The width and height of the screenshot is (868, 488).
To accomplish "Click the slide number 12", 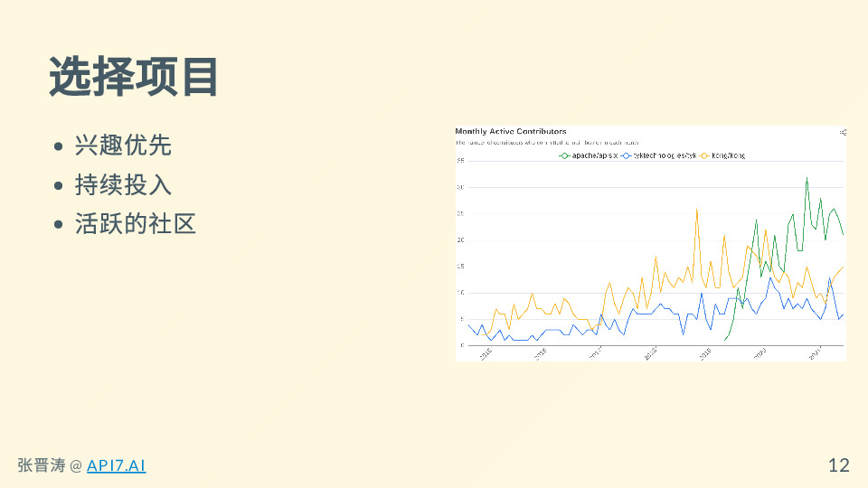I will point(839,465).
